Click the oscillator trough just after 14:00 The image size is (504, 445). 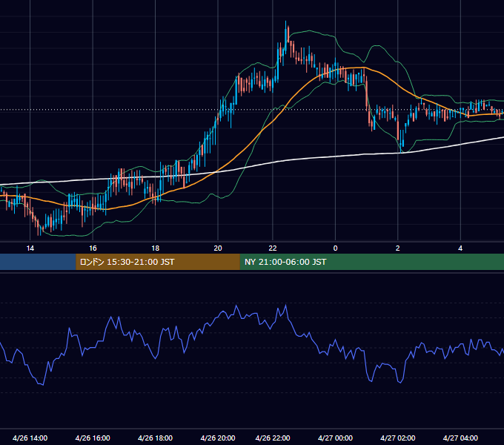coord(42,383)
